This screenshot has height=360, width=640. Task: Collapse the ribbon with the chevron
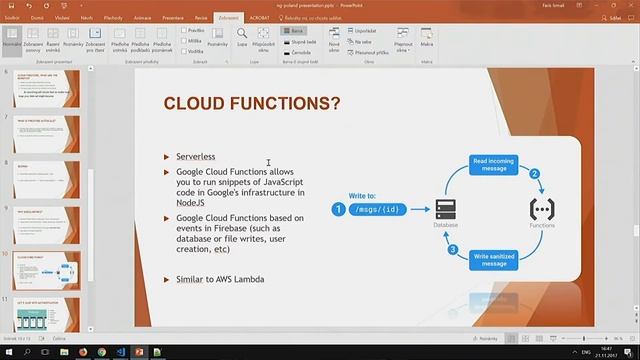[633, 62]
